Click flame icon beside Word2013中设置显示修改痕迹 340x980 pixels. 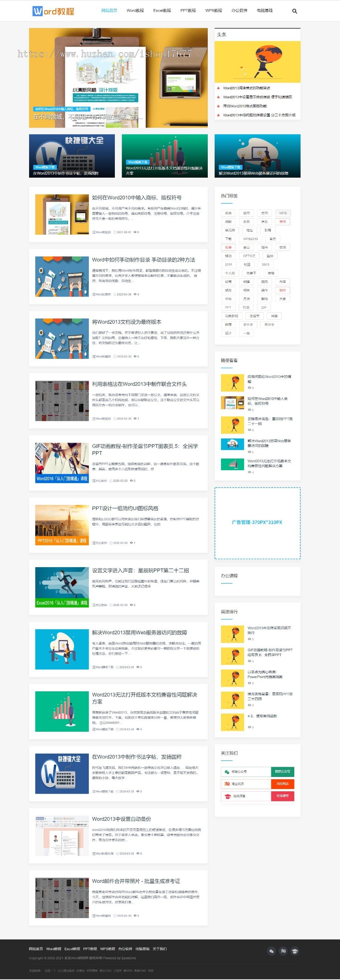[x=218, y=97]
